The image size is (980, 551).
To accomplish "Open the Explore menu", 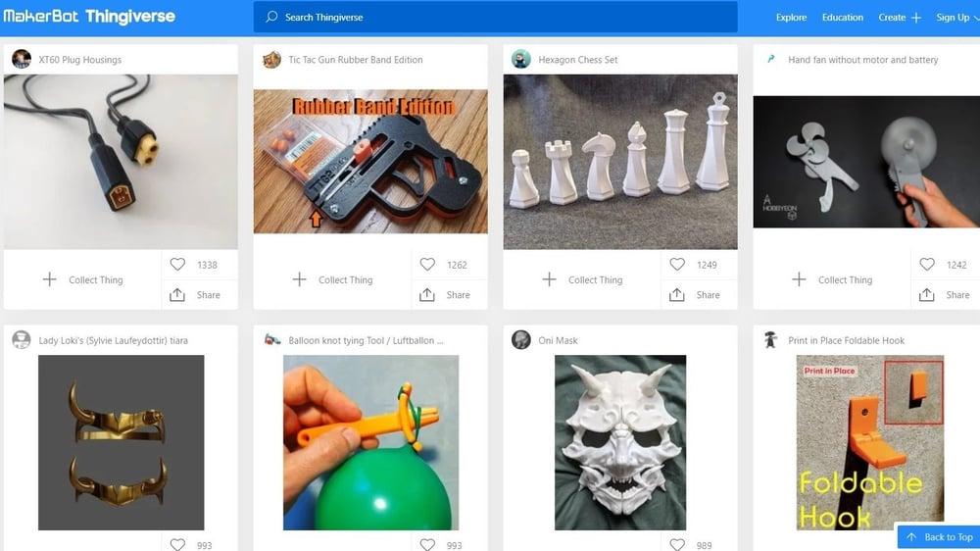I will coord(791,18).
